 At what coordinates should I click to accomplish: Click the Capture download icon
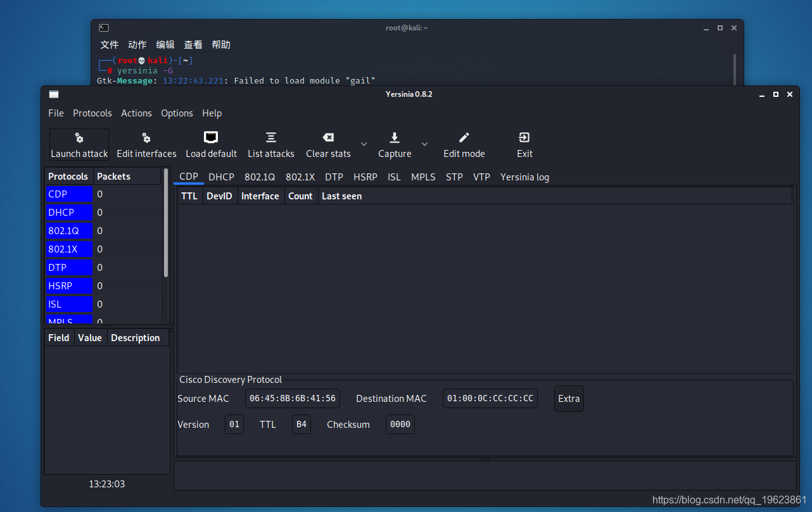coord(394,137)
